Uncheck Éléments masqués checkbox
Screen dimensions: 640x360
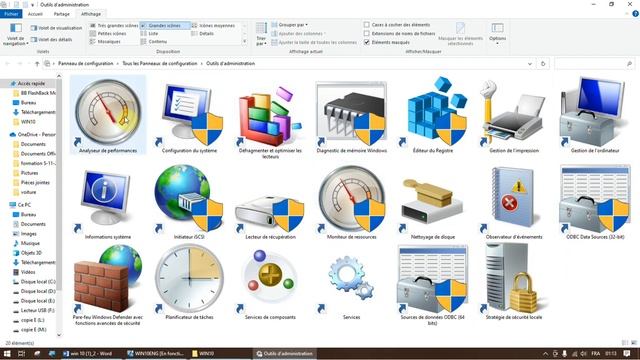[367, 42]
